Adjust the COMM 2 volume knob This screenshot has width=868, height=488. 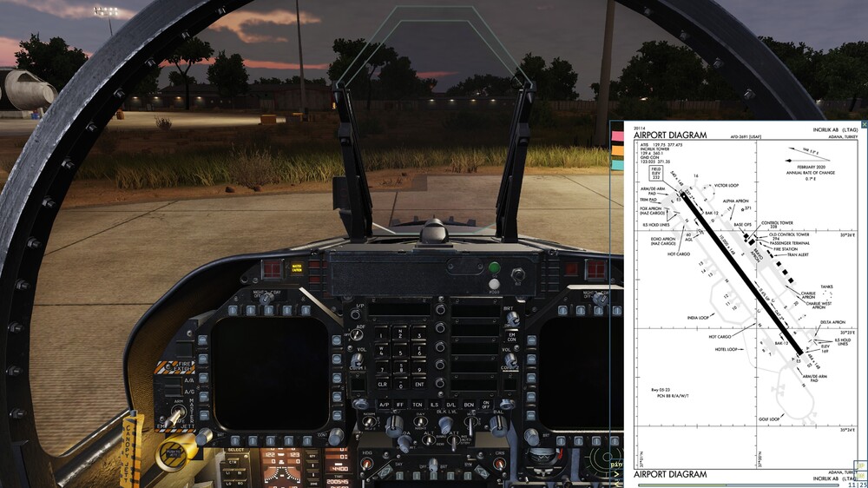click(511, 360)
